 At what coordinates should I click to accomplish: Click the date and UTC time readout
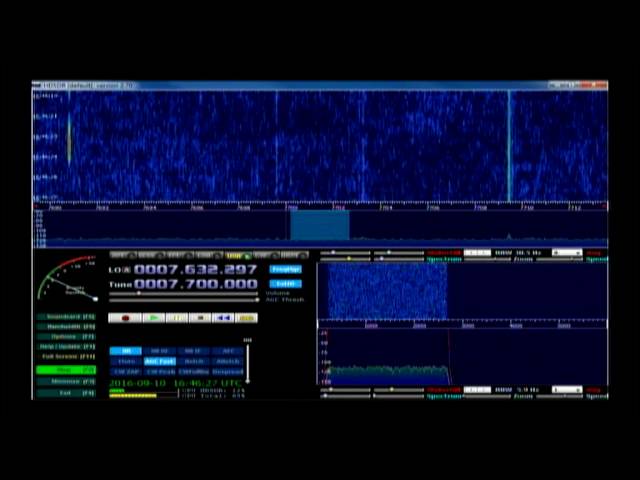[176, 383]
